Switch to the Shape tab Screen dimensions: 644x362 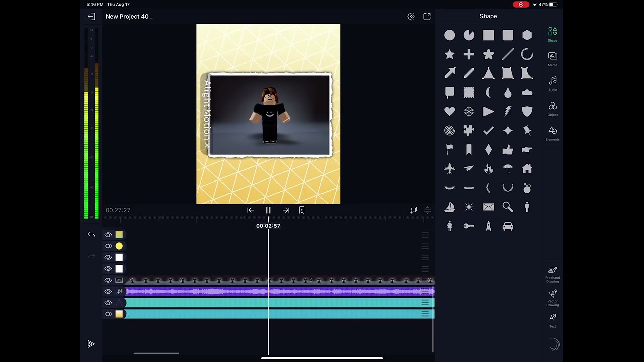(552, 34)
